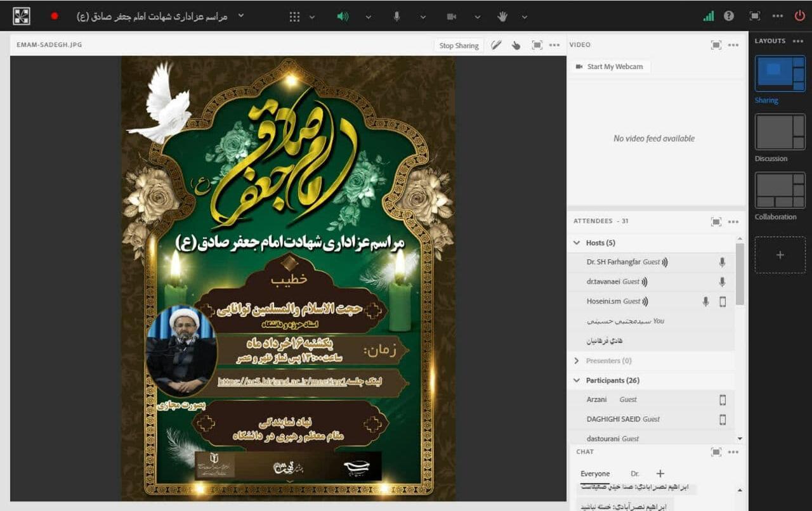Select the draw/pen tool in share pod
812x511 pixels.
tap(496, 45)
